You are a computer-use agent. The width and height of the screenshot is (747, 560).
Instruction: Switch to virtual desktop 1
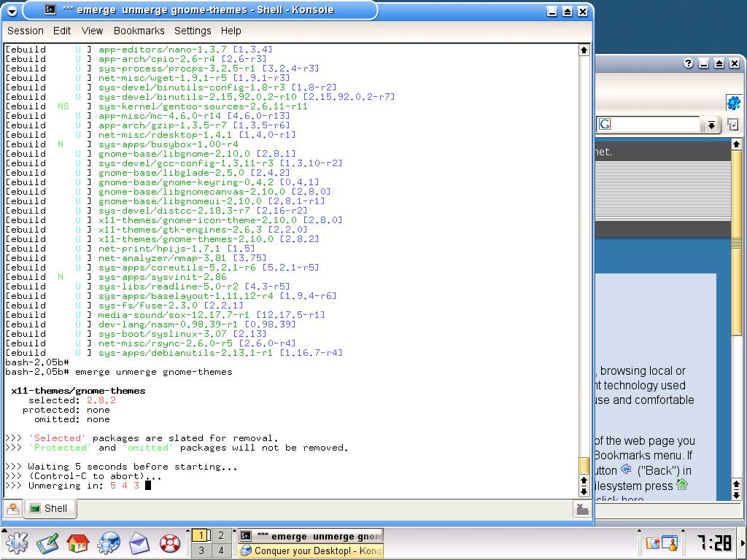click(201, 536)
